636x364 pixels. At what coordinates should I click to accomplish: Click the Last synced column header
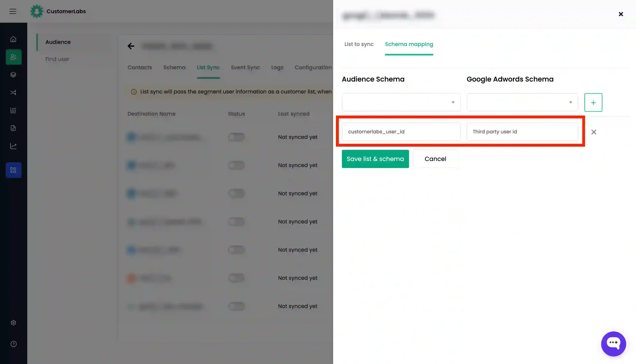click(x=294, y=114)
